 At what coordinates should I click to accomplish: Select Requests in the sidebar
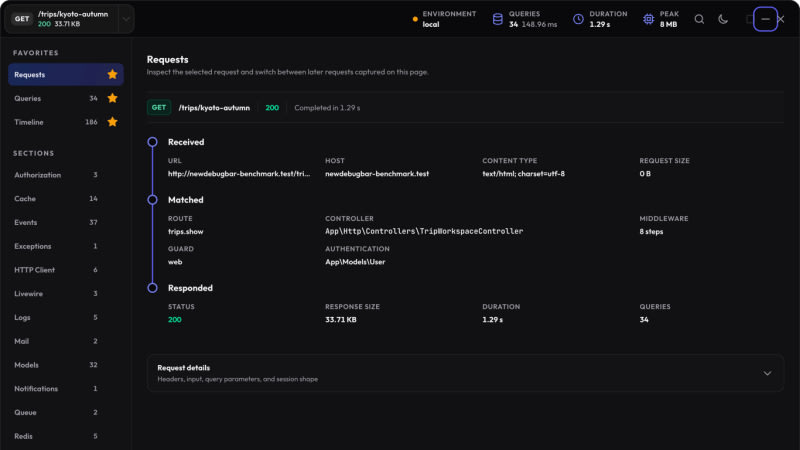coord(66,74)
